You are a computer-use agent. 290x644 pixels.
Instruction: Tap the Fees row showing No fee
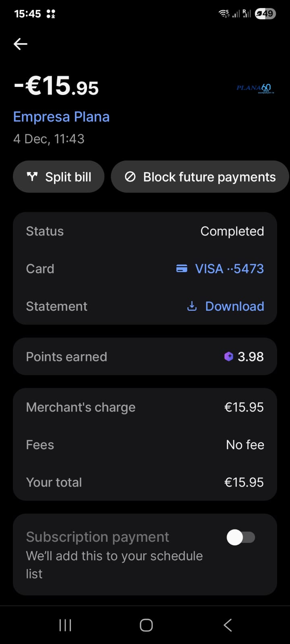click(145, 445)
